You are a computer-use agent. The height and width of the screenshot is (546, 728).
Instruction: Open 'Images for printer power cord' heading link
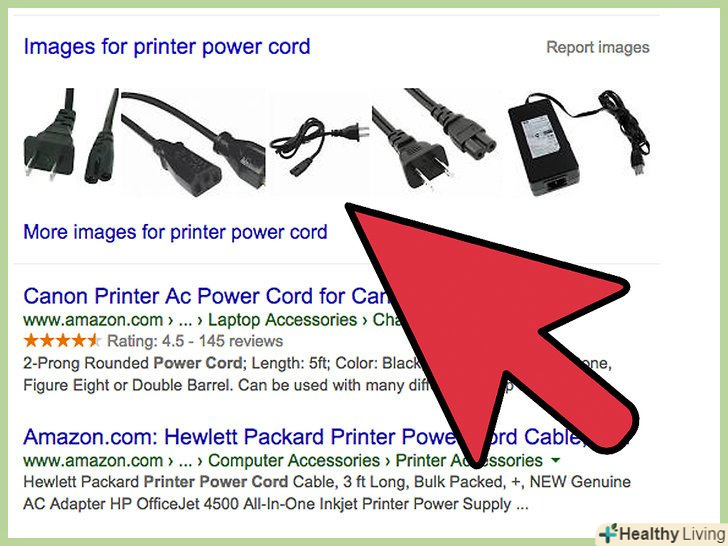click(167, 47)
